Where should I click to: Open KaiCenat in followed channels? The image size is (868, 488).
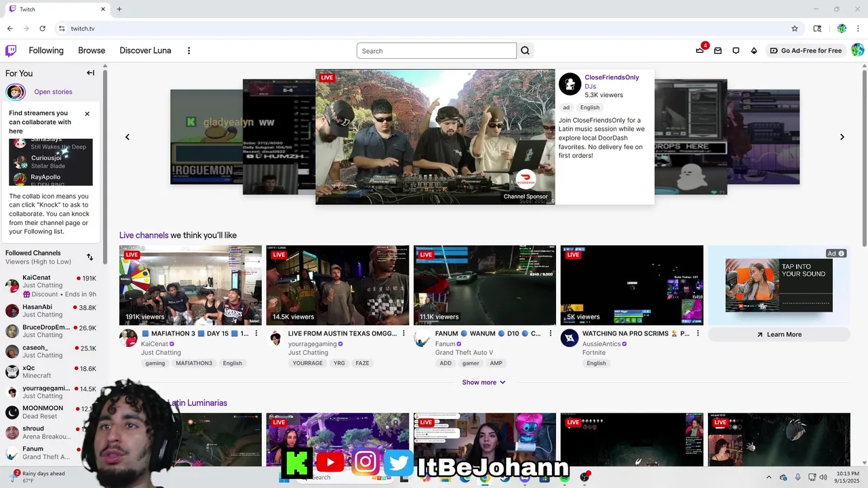[x=51, y=285]
